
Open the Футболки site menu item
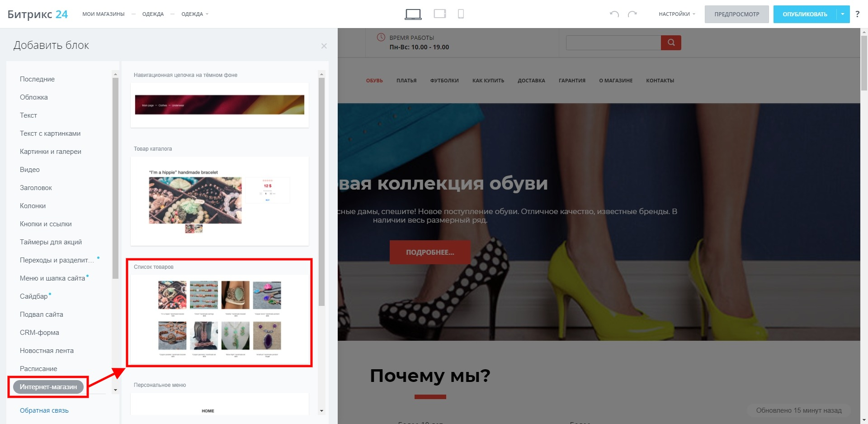pos(444,81)
